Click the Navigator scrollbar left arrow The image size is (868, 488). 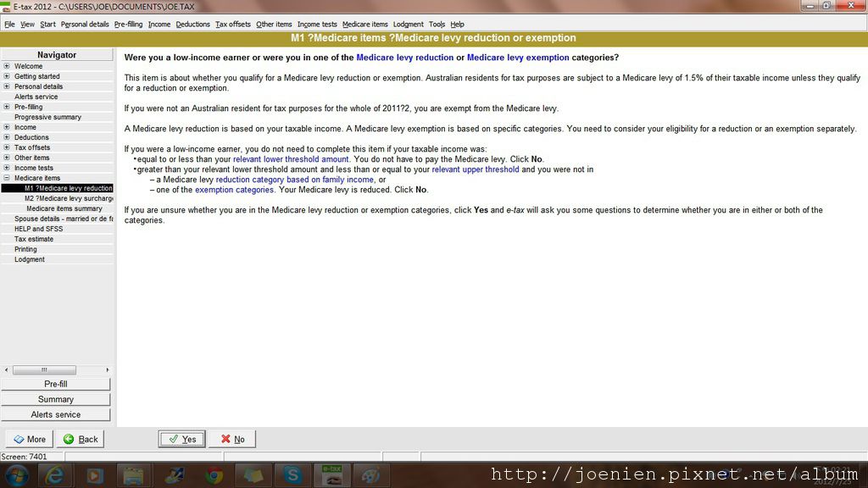[6, 369]
